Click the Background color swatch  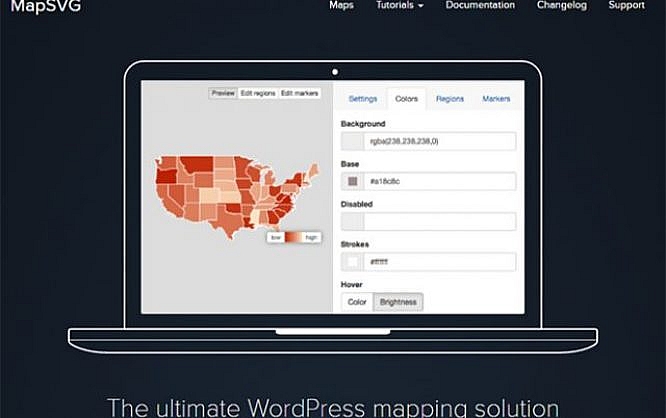[x=352, y=141]
